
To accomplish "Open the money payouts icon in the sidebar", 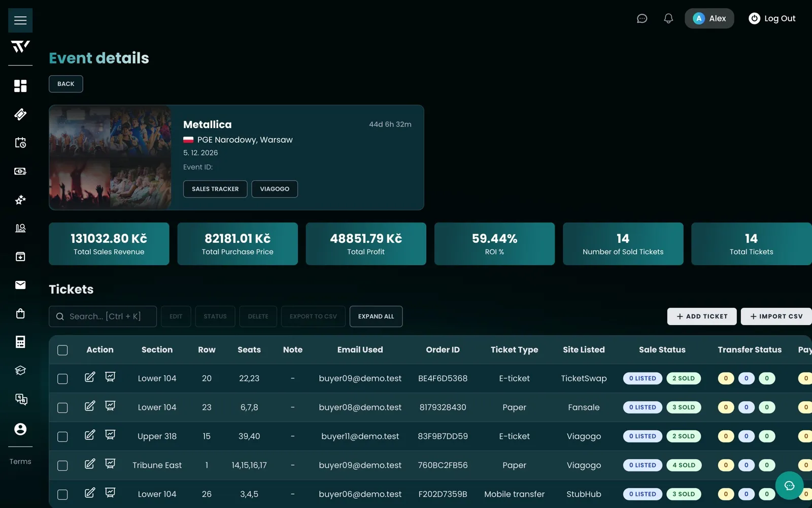I will tap(20, 171).
